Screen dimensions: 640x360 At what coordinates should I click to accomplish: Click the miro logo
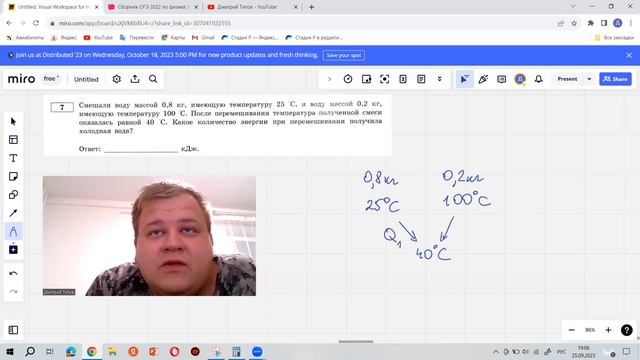[x=22, y=79]
